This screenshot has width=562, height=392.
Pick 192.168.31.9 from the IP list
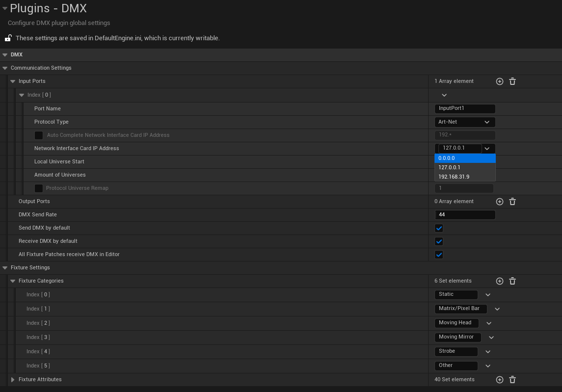[x=465, y=177]
